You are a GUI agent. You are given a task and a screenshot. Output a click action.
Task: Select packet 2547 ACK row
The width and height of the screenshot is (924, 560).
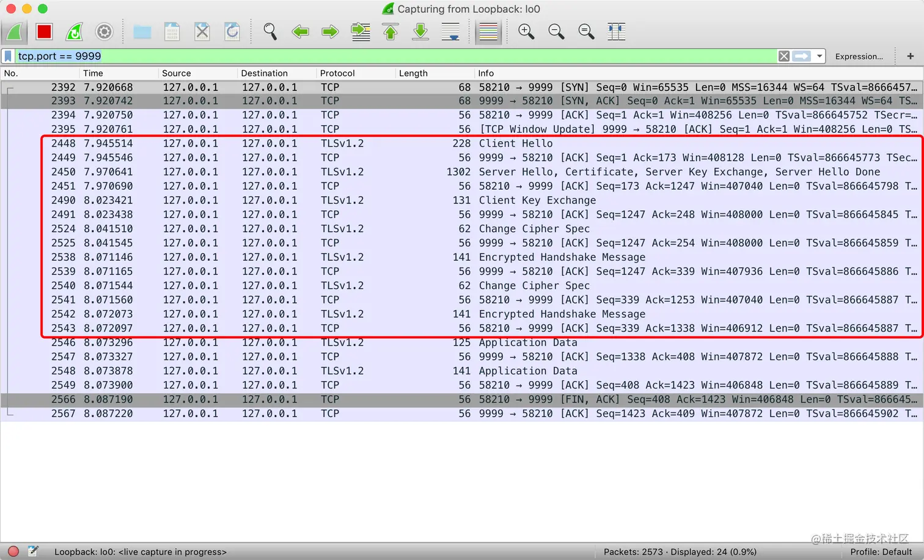(462, 357)
